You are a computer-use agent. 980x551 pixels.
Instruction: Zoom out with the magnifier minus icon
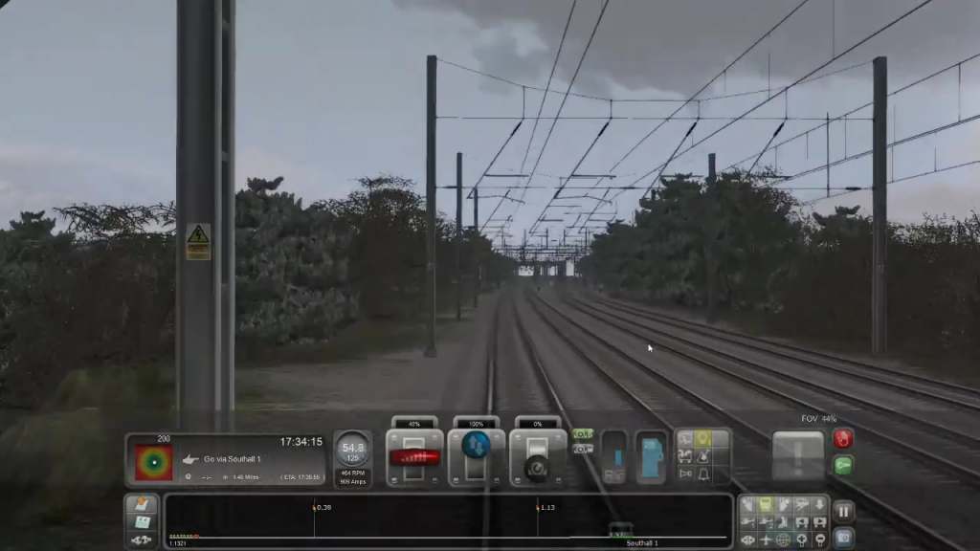[819, 540]
